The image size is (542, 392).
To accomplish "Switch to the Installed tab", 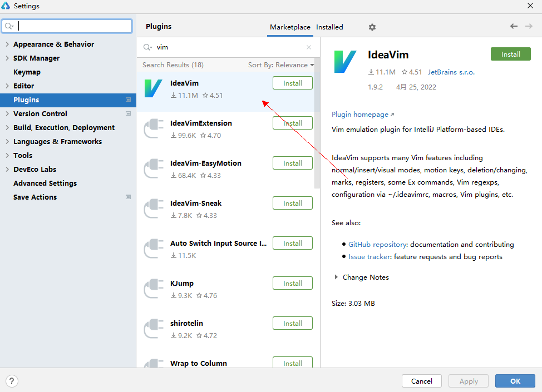I will [x=329, y=27].
